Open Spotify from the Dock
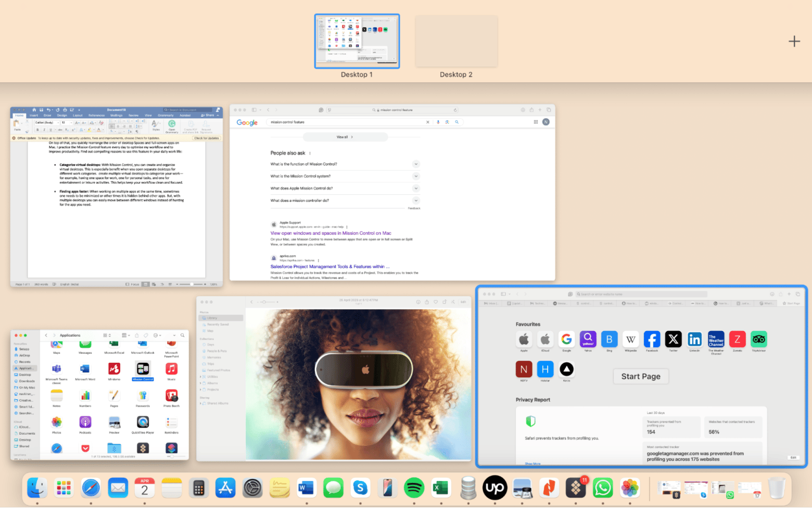Image resolution: width=812 pixels, height=508 pixels. coord(414,488)
